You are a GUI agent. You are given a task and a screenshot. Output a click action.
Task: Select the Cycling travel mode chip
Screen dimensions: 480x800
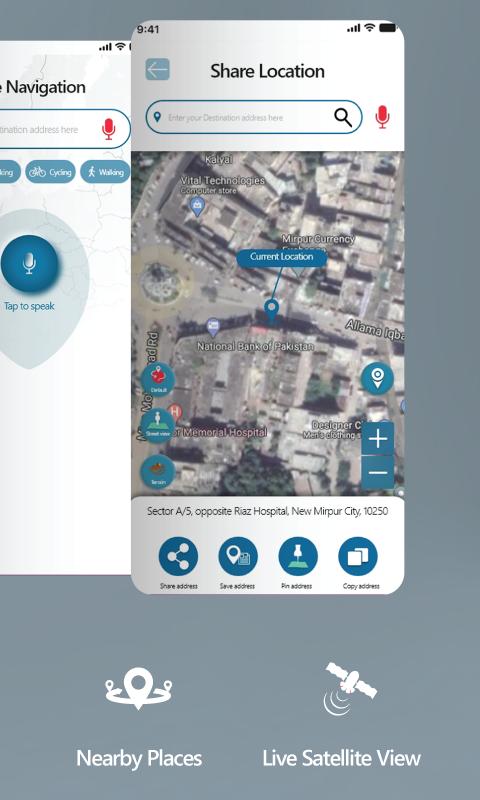[50, 172]
